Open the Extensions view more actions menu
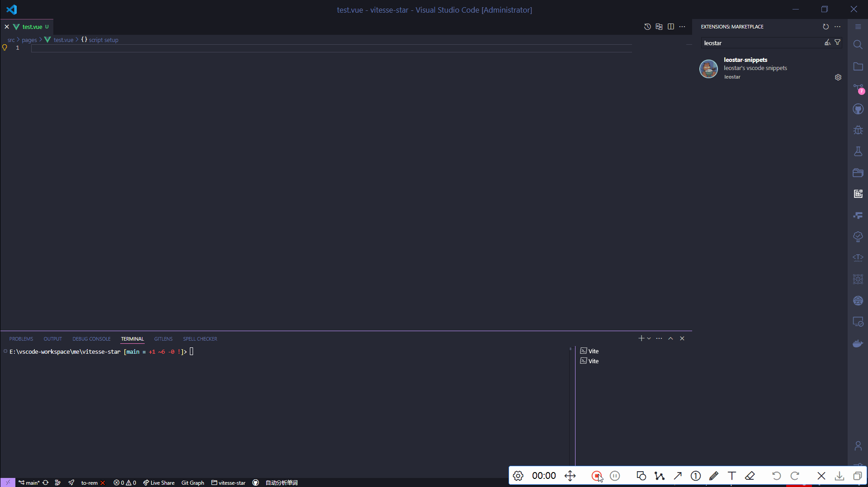The width and height of the screenshot is (868, 487). click(838, 27)
